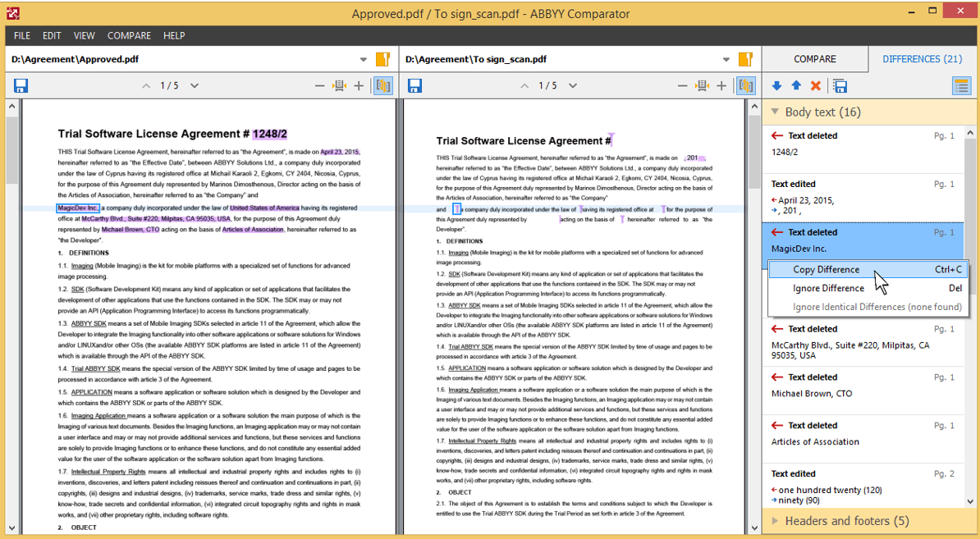Viewport: 980px width, 539px height.
Task: Zoom out on the right document
Action: [x=682, y=86]
